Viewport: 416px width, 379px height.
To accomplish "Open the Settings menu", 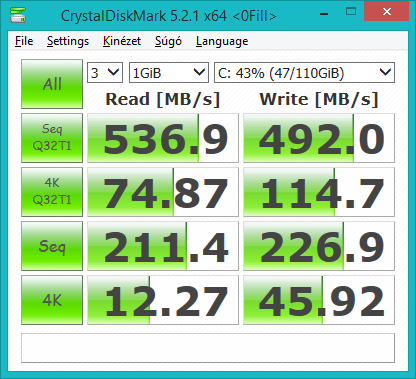I will 68,41.
